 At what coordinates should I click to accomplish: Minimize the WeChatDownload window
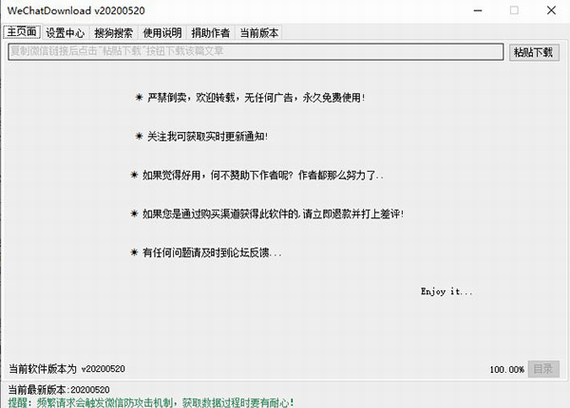478,11
